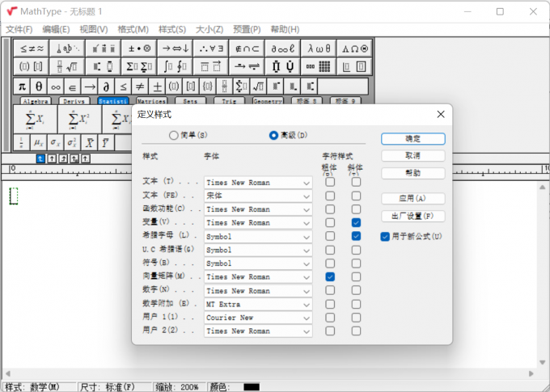This screenshot has height=392, width=550.
Task: Click the 出厂设置(F) button
Action: 413,217
